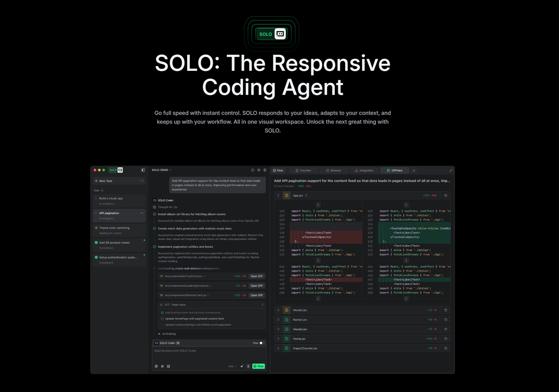Expand the Header.jsx +72 diff row
Screen dimensions: 559x392
click(278, 329)
